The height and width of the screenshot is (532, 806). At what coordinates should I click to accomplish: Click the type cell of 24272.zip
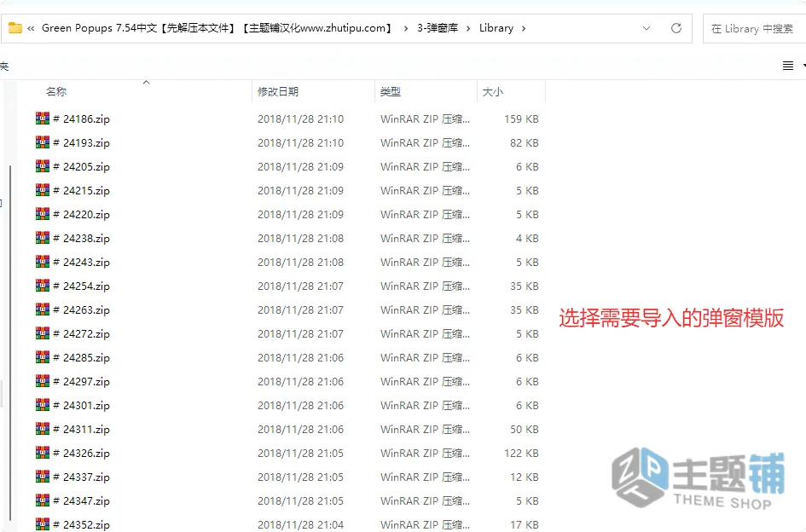click(425, 333)
